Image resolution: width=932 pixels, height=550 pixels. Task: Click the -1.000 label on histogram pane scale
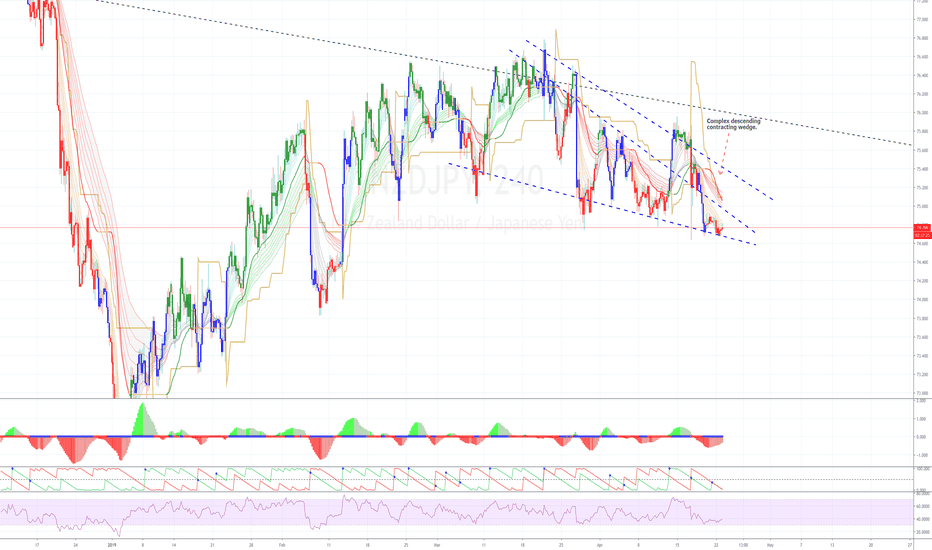921,455
